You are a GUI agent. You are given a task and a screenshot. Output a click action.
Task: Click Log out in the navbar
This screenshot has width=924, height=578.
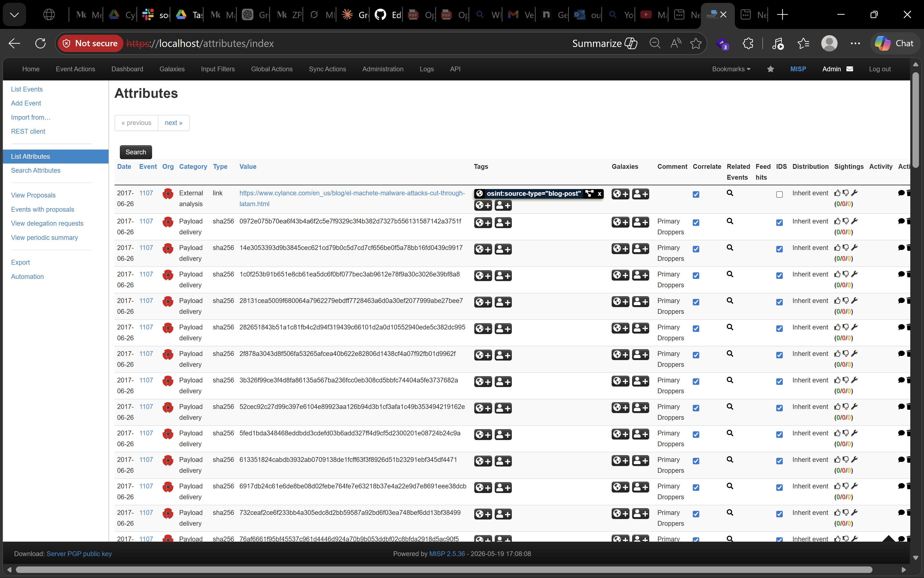[x=880, y=69]
